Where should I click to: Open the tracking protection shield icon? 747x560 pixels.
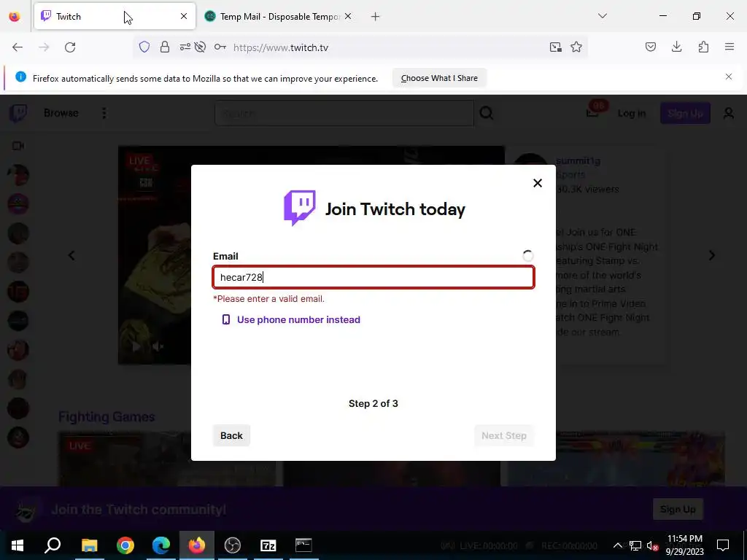(144, 47)
